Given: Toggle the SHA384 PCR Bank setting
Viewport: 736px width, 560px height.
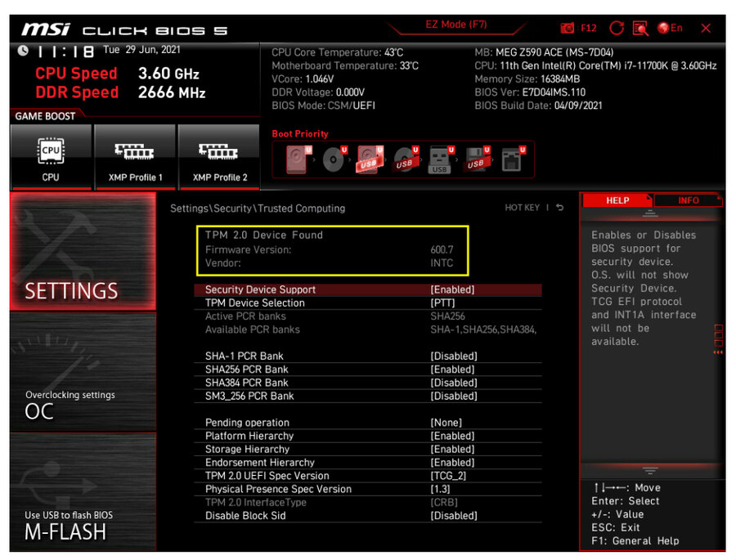Looking at the screenshot, I should pyautogui.click(x=367, y=383).
